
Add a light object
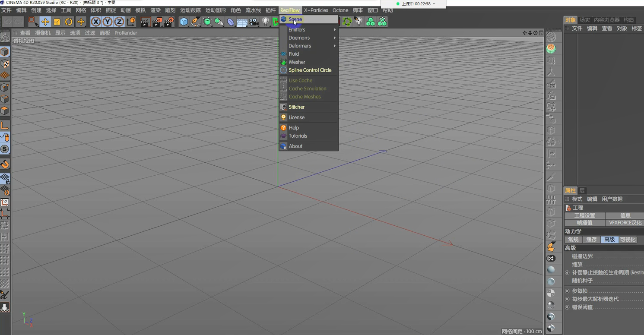[x=266, y=22]
